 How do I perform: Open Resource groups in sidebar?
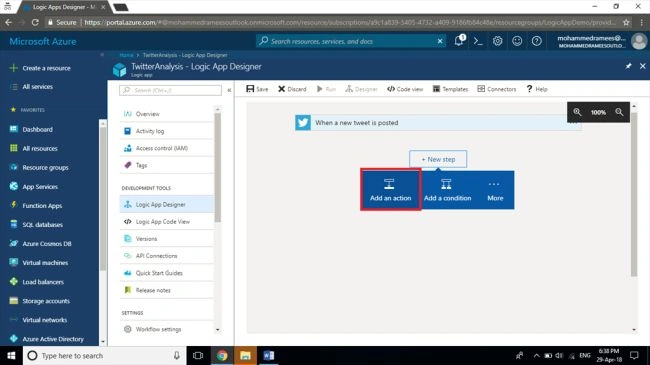39,167
